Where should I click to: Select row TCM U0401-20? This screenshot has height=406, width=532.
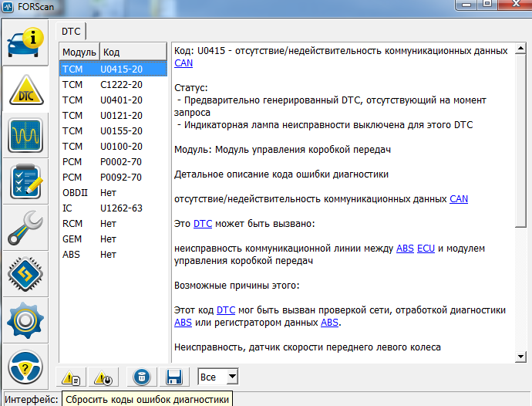click(113, 100)
